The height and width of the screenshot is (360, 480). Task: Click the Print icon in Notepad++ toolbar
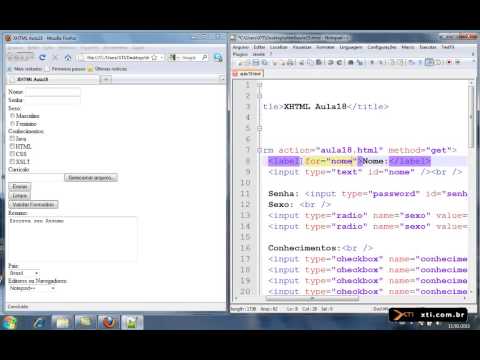tap(290, 62)
